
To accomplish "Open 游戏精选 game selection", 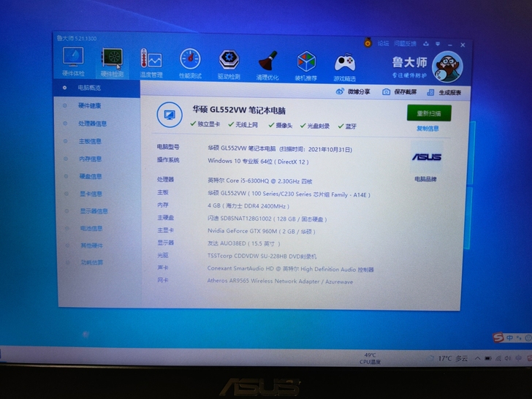I will 345,66.
